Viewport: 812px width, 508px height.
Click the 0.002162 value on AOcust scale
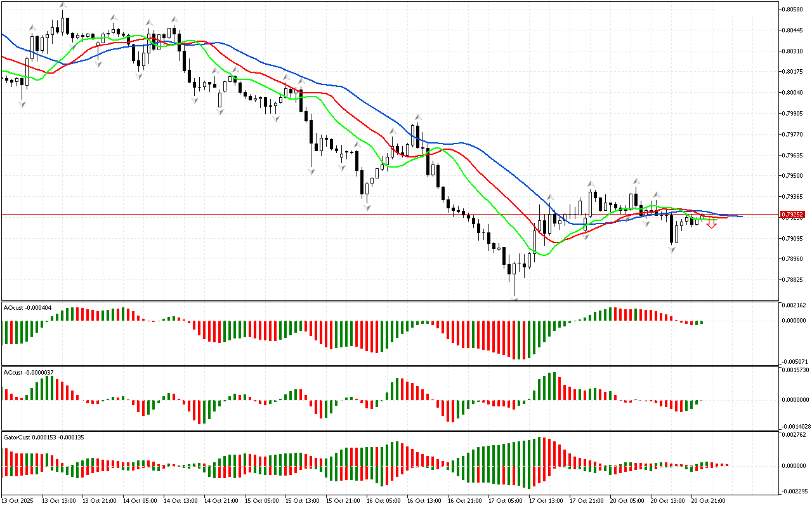pyautogui.click(x=794, y=305)
